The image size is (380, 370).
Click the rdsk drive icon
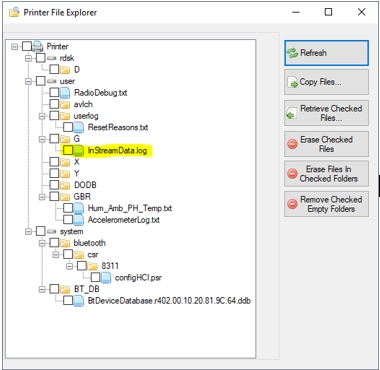tap(51, 58)
